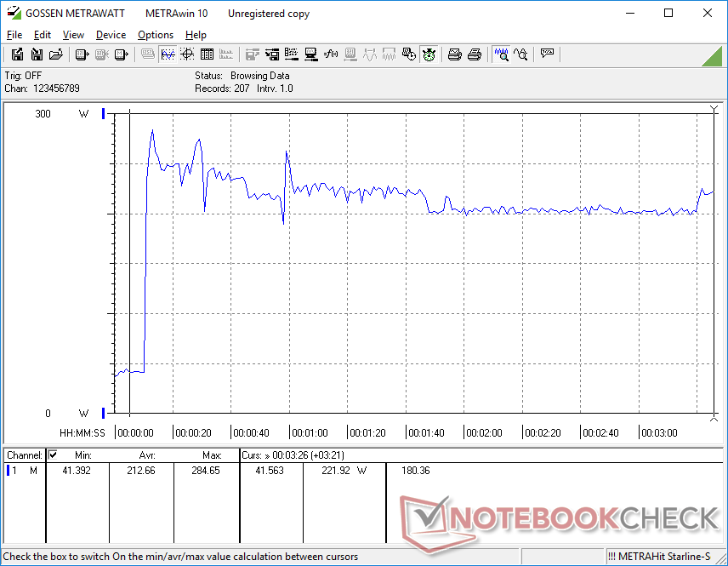Screen dimensions: 728x566
Task: Switch to table view icon
Action: pyautogui.click(x=207, y=54)
